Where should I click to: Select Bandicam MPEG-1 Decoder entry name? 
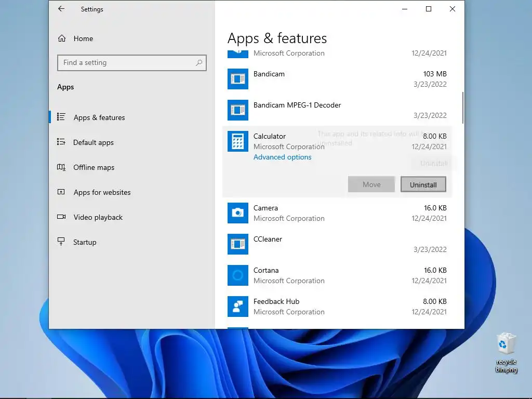coord(297,105)
